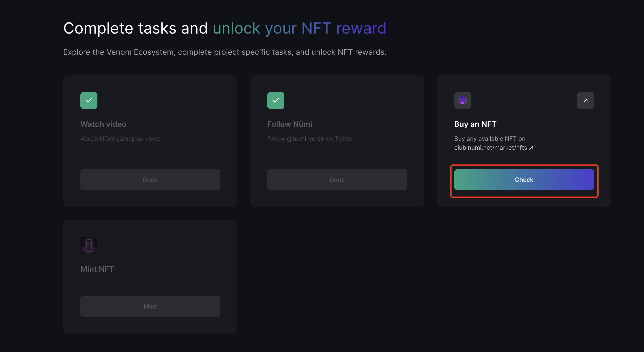Click the Check button for Buy an NFT
644x352 pixels.
524,179
